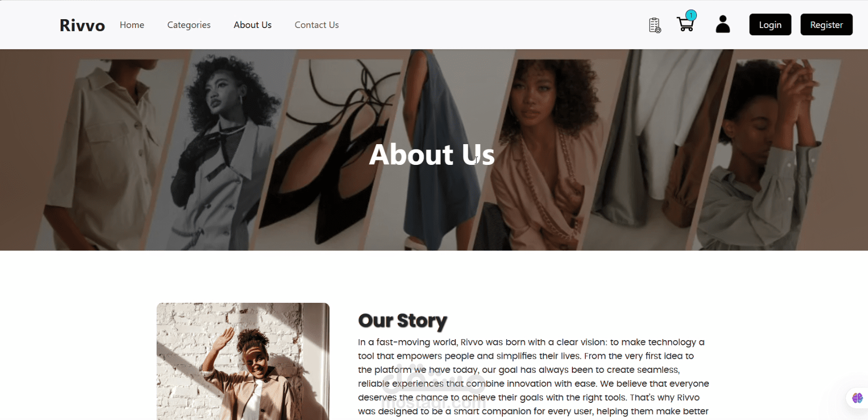Click the Our Story paragraph text

534,377
